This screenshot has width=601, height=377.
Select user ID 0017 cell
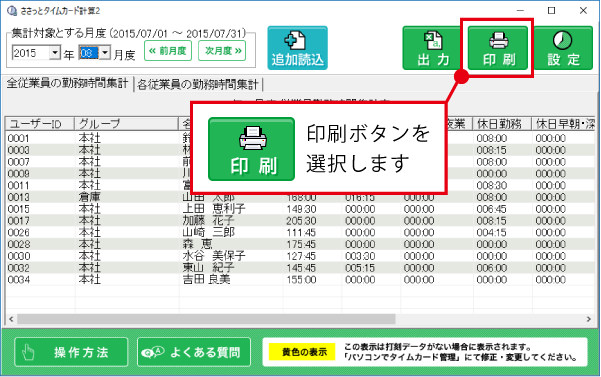pyautogui.click(x=18, y=221)
